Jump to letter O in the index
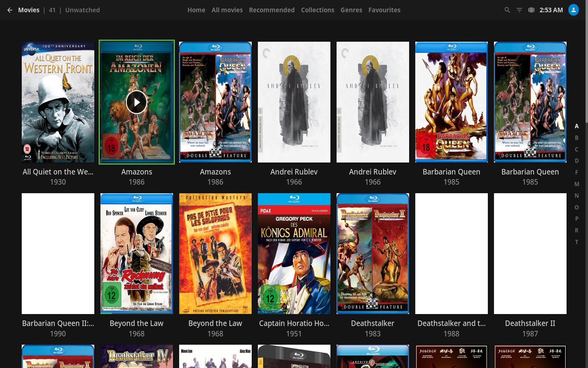 (577, 207)
